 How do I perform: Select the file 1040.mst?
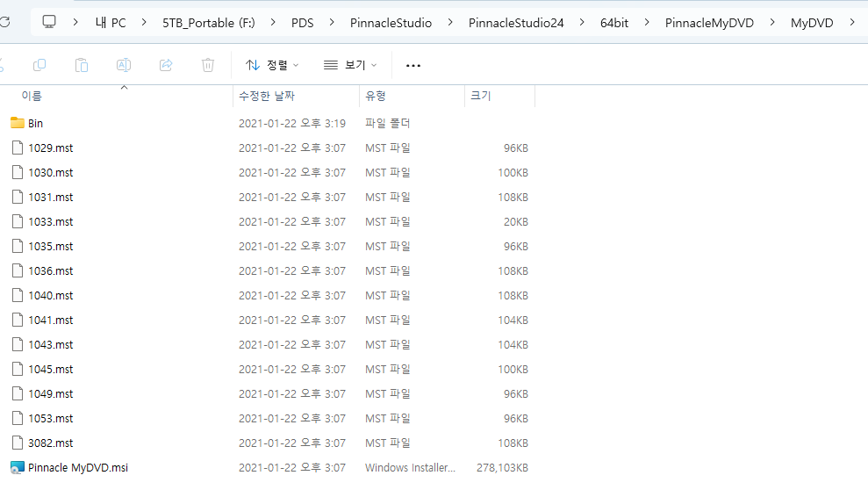click(50, 295)
